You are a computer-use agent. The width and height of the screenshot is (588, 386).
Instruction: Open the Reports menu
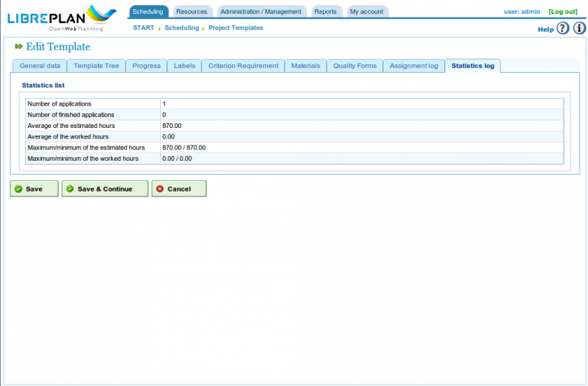pos(325,11)
